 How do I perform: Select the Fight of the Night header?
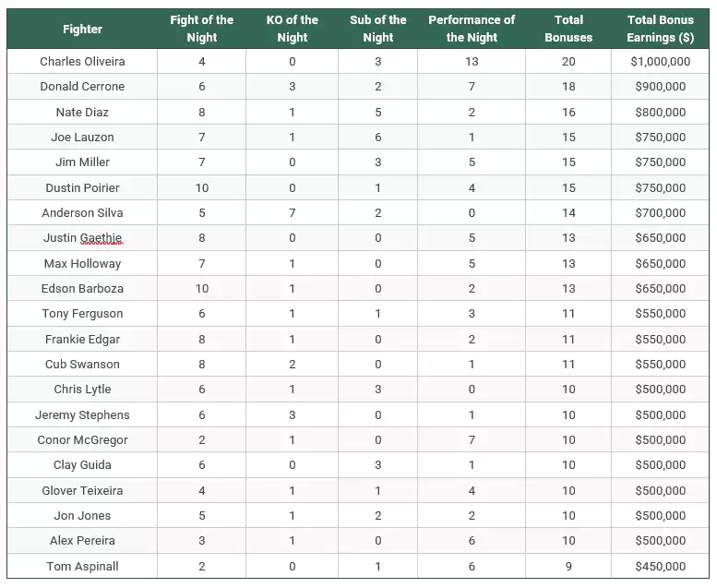pos(202,29)
